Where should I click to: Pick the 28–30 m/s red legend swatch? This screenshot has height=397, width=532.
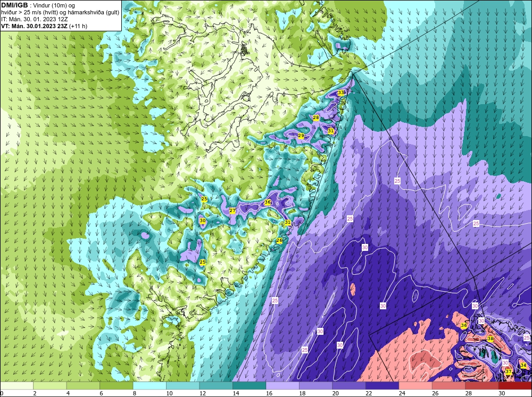point(482,385)
